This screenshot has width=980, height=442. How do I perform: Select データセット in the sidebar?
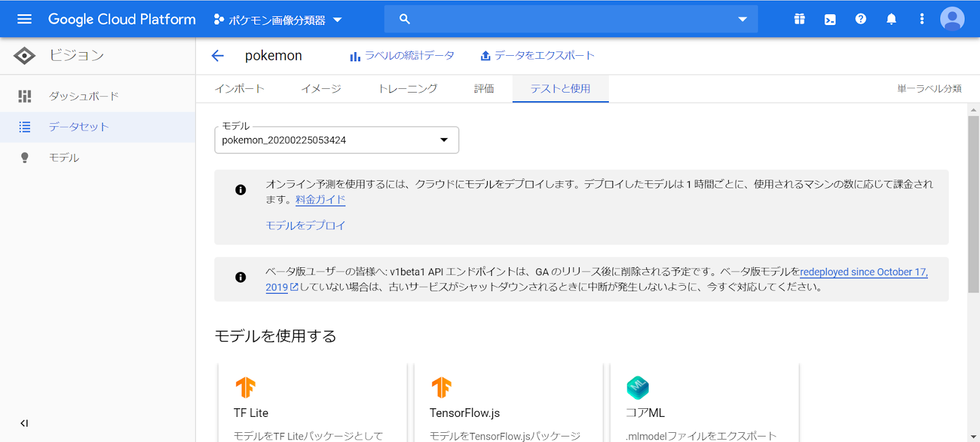[x=98, y=127]
